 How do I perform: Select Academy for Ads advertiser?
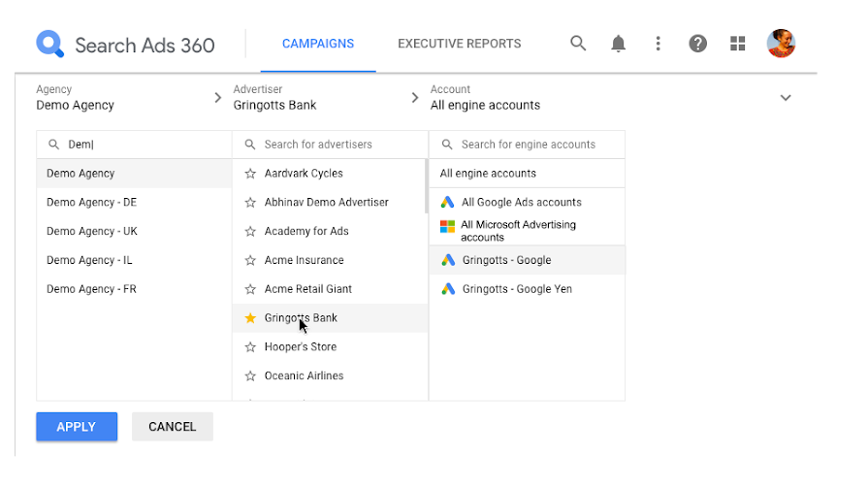pyautogui.click(x=306, y=231)
